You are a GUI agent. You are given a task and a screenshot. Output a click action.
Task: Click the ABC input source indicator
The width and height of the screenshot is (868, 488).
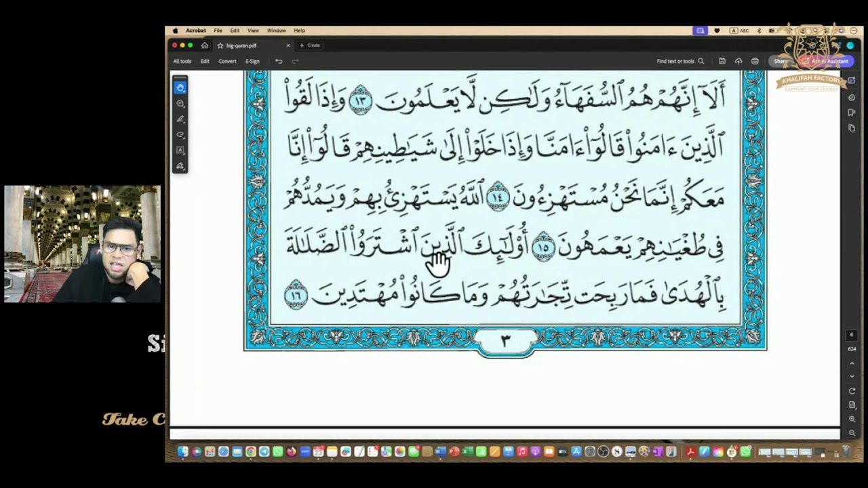coord(738,30)
